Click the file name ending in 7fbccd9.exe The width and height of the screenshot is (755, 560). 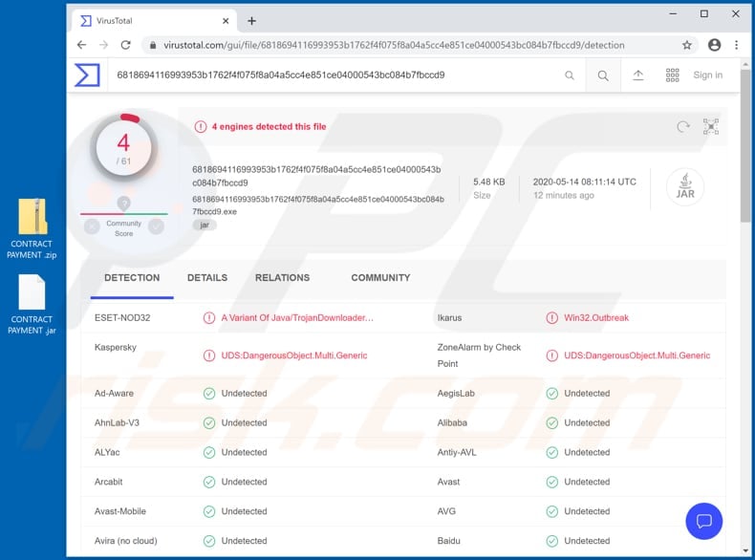click(318, 205)
